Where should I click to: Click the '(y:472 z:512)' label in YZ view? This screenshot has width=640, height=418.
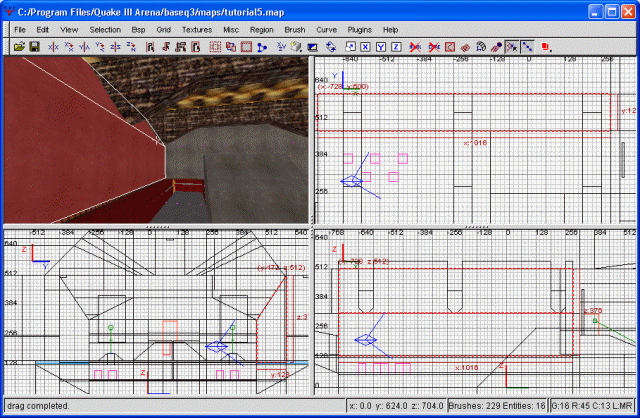click(x=281, y=268)
